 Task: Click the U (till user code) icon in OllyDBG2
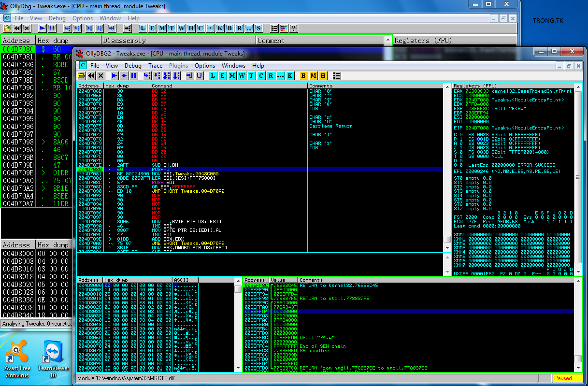[199, 76]
